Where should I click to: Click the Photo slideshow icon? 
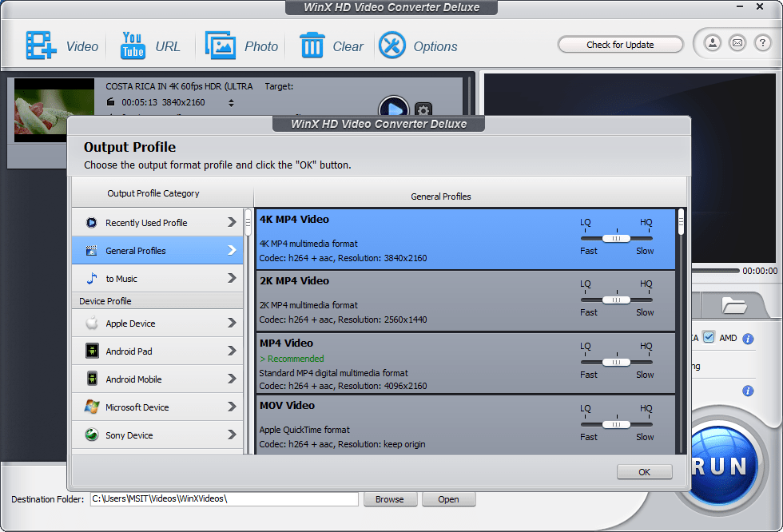(x=220, y=46)
